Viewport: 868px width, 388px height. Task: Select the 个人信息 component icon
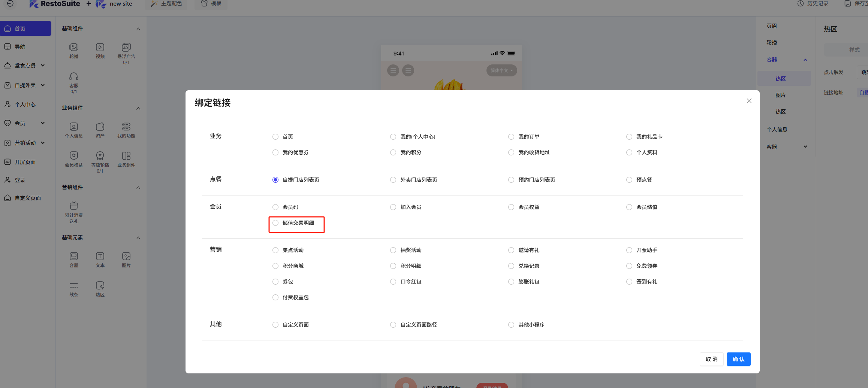[x=74, y=127]
